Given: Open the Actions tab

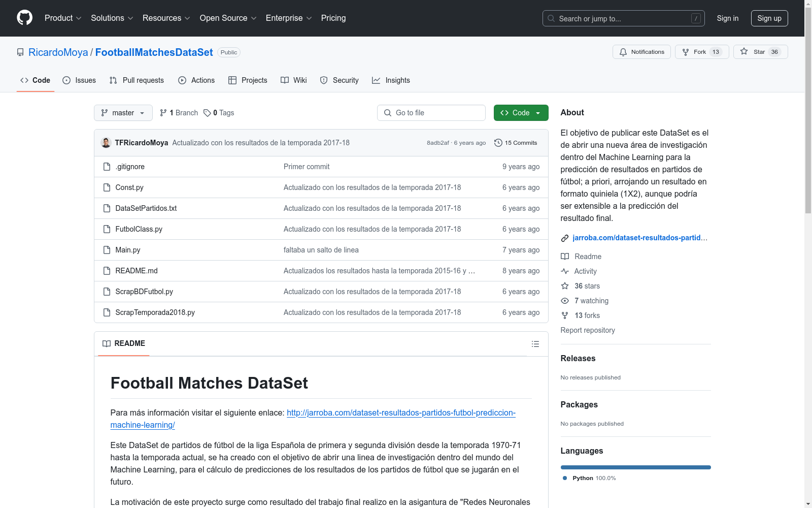Looking at the screenshot, I should [196, 80].
